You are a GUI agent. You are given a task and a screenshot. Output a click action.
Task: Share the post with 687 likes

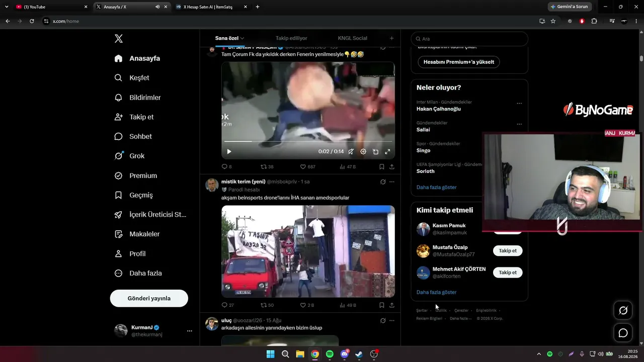click(x=392, y=166)
